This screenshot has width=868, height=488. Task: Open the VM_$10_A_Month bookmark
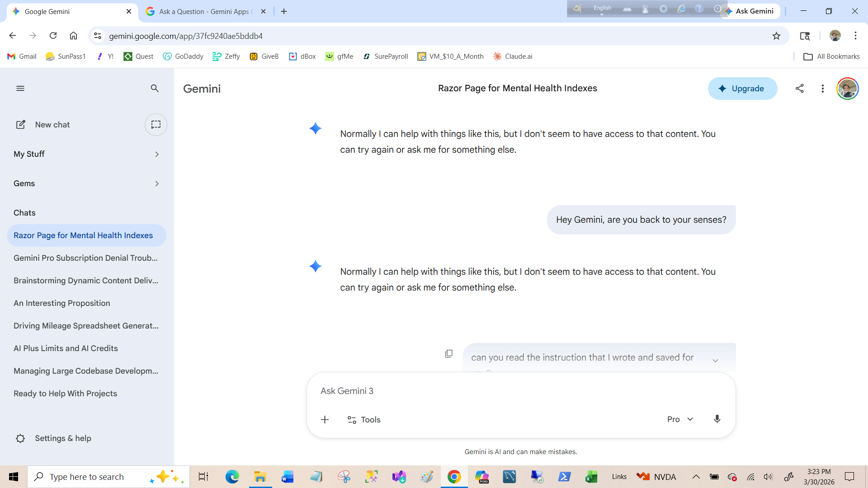coord(451,56)
